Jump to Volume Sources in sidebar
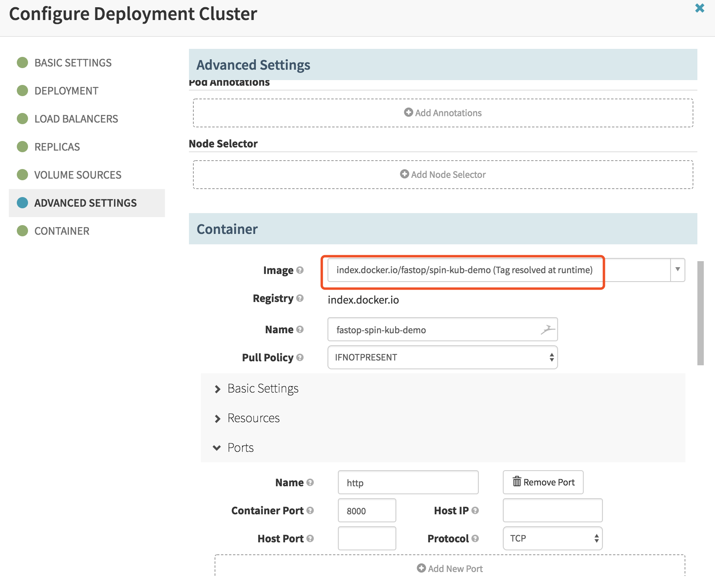Screen dimensions: 715x588 (x=78, y=175)
